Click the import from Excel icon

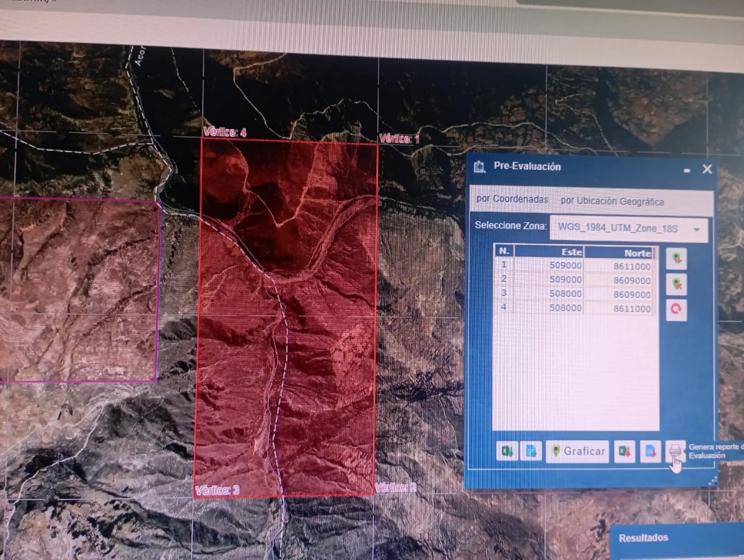click(x=507, y=451)
